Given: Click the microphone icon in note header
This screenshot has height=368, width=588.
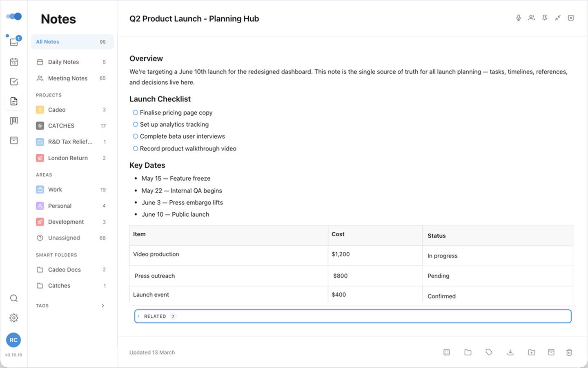Looking at the screenshot, I should [518, 18].
